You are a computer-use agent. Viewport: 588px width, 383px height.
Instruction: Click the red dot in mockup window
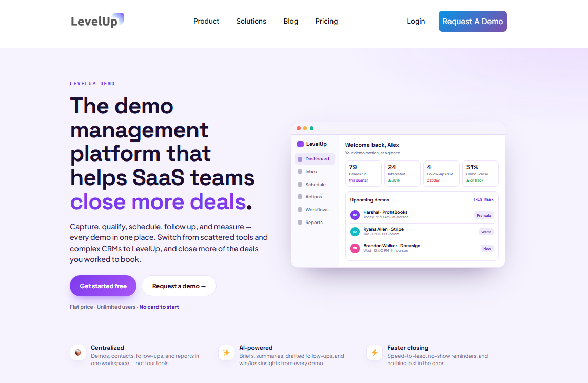click(299, 128)
